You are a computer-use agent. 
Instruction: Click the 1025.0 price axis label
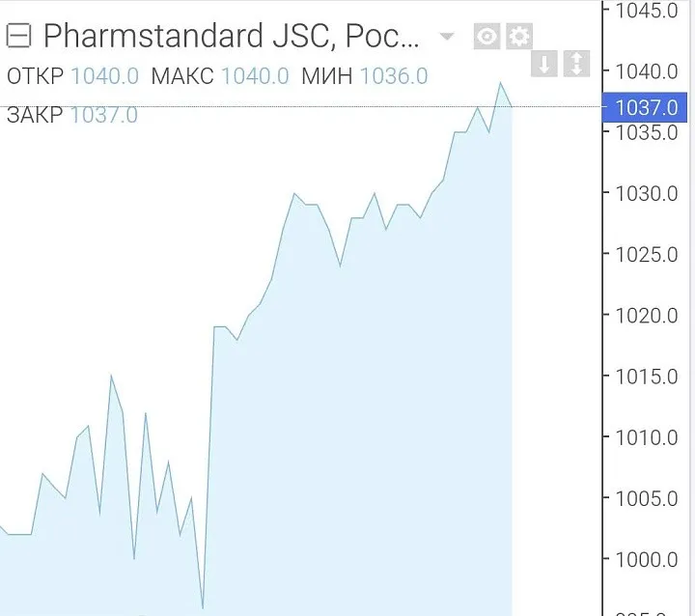click(647, 255)
